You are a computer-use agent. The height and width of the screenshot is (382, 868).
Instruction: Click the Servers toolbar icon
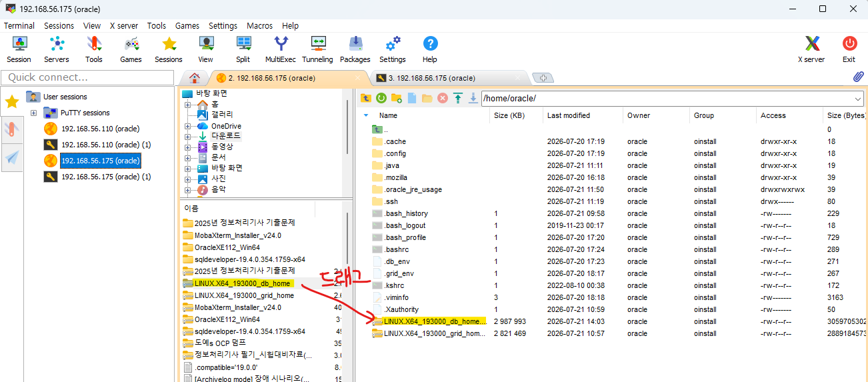pos(57,49)
